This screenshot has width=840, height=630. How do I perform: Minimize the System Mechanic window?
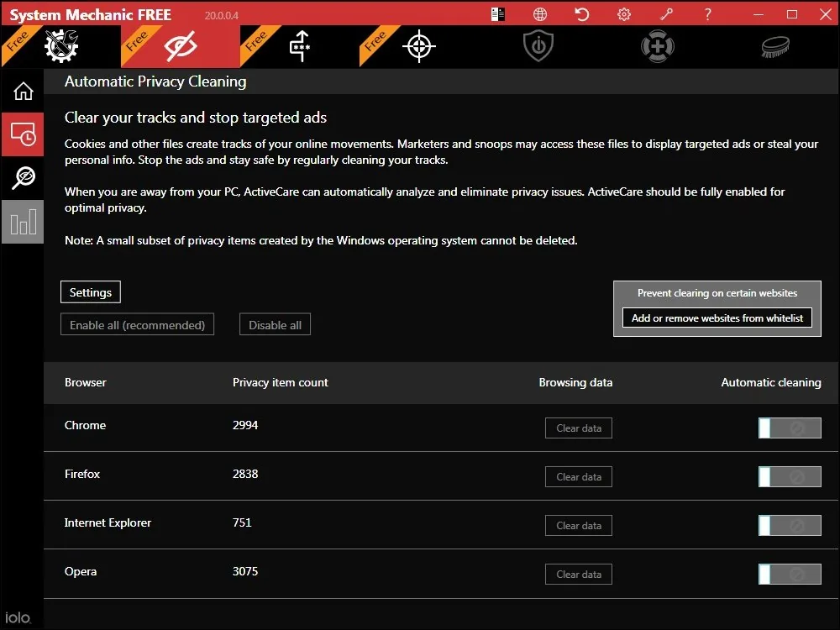(x=758, y=14)
